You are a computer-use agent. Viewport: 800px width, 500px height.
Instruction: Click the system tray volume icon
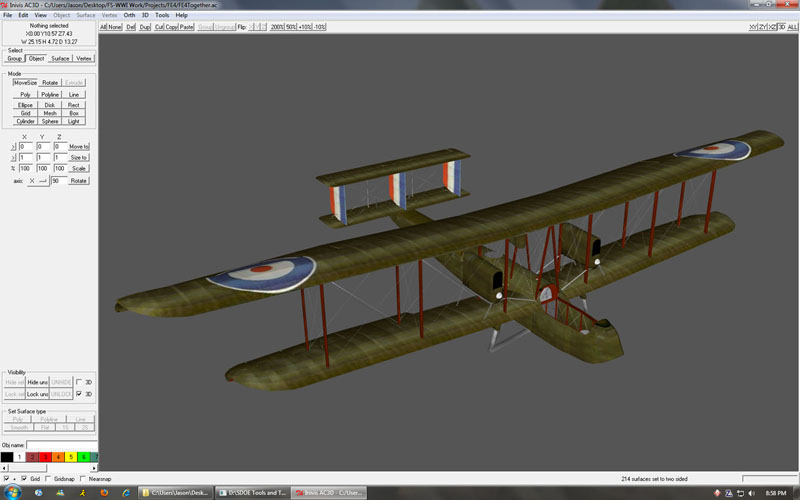[752, 493]
